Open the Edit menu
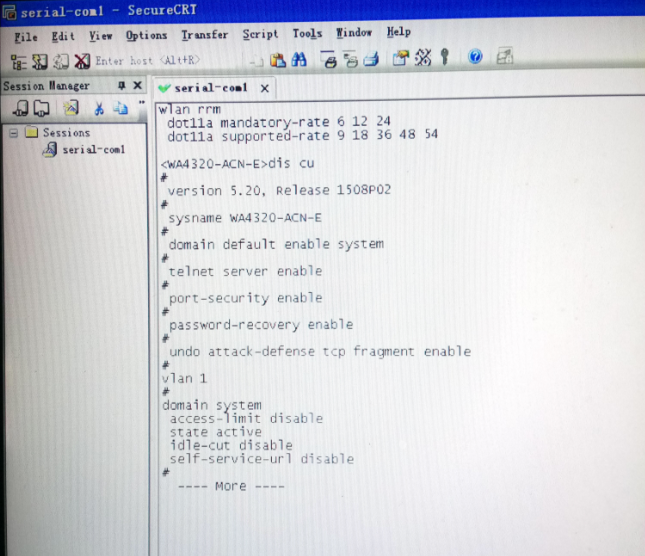The width and height of the screenshot is (645, 556). click(63, 36)
